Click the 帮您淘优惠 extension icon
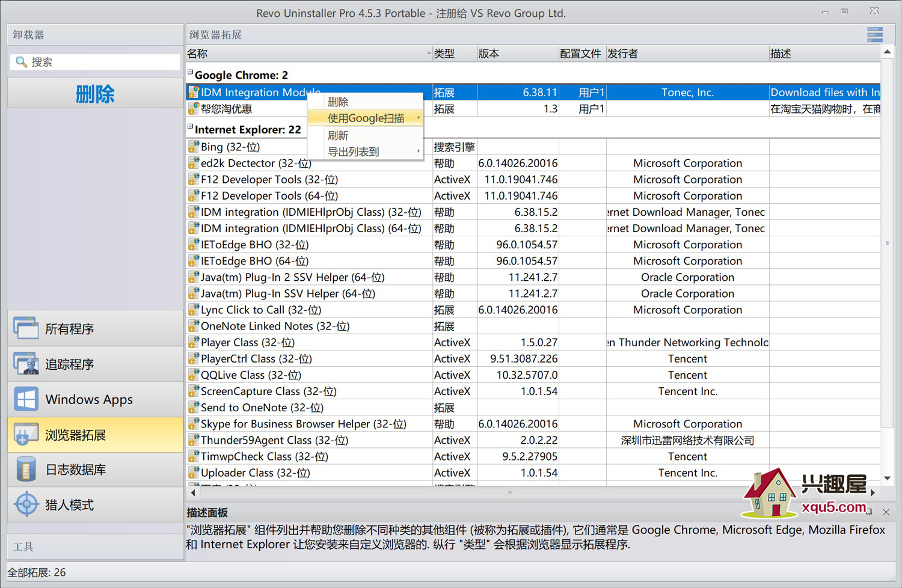This screenshot has width=902, height=588. (x=193, y=108)
